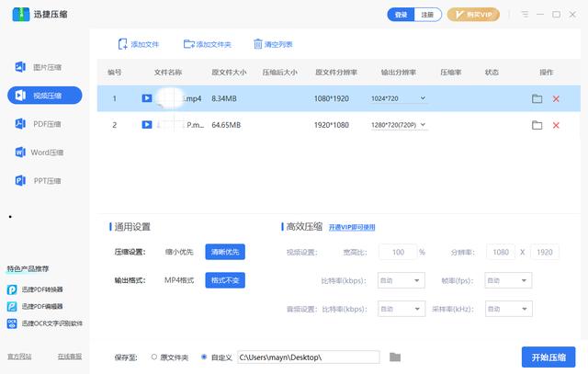Open the video 比特率(kbps) dropdown
The width and height of the screenshot is (588, 374).
click(401, 280)
